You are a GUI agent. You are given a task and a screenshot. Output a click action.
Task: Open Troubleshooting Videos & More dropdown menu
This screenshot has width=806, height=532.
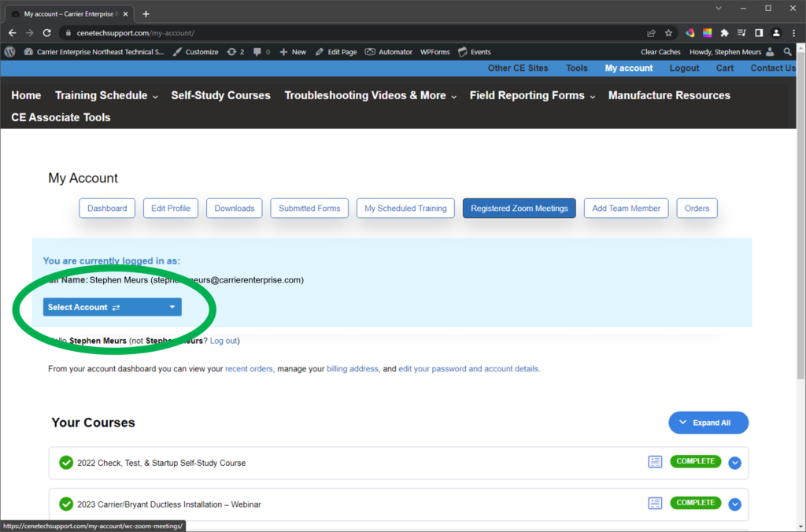371,95
